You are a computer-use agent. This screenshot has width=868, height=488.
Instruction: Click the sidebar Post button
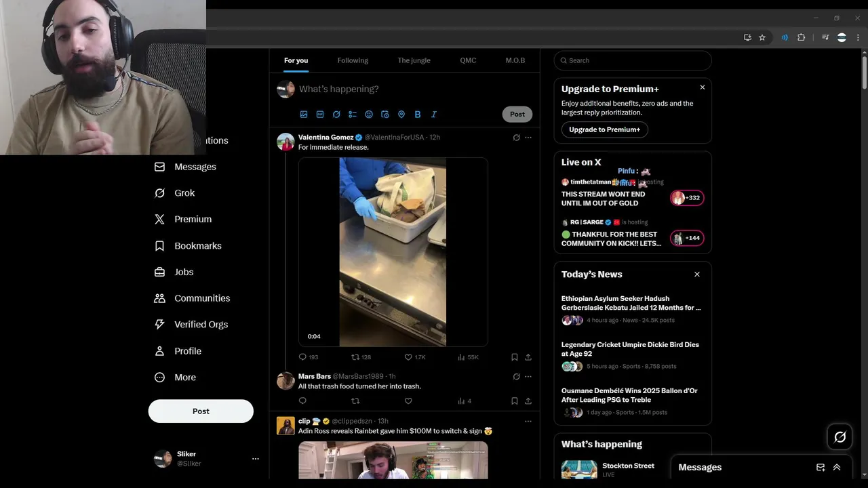(x=201, y=411)
